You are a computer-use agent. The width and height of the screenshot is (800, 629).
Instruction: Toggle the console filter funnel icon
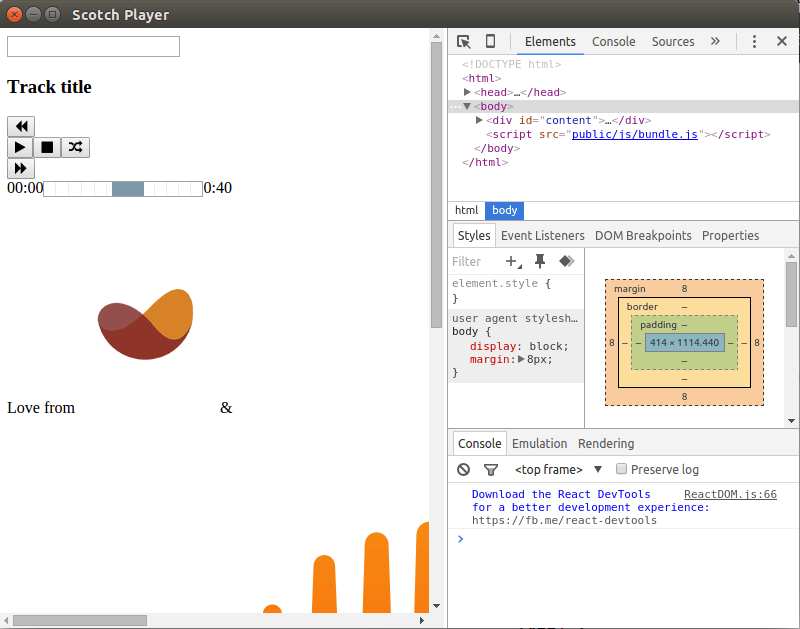click(491, 469)
